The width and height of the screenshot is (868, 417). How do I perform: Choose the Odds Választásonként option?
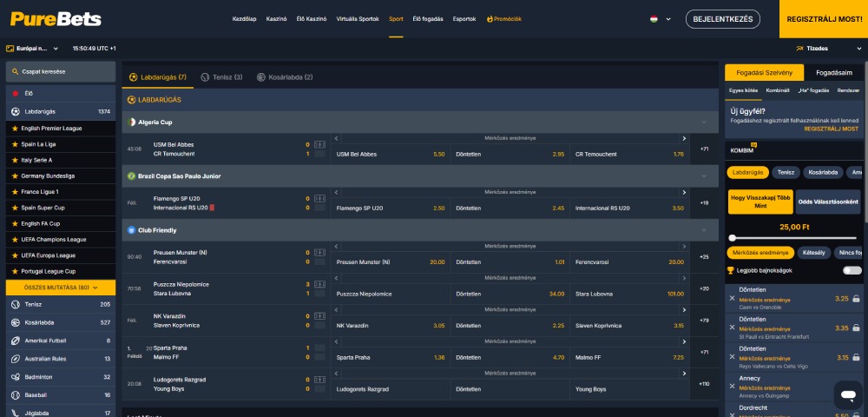point(827,202)
